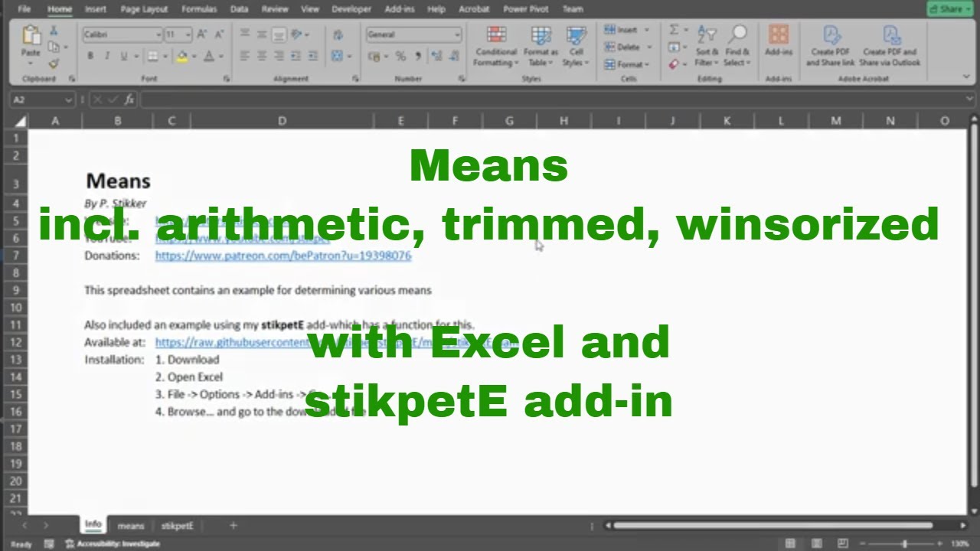Screen dimensions: 980x551
Task: Click the Comma Style icon
Action: click(x=418, y=57)
